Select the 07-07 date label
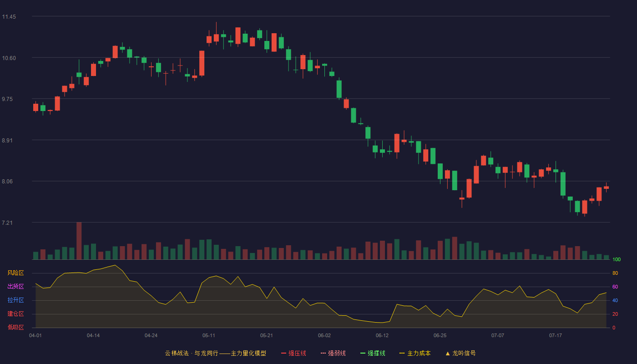637x364 pixels. click(498, 335)
